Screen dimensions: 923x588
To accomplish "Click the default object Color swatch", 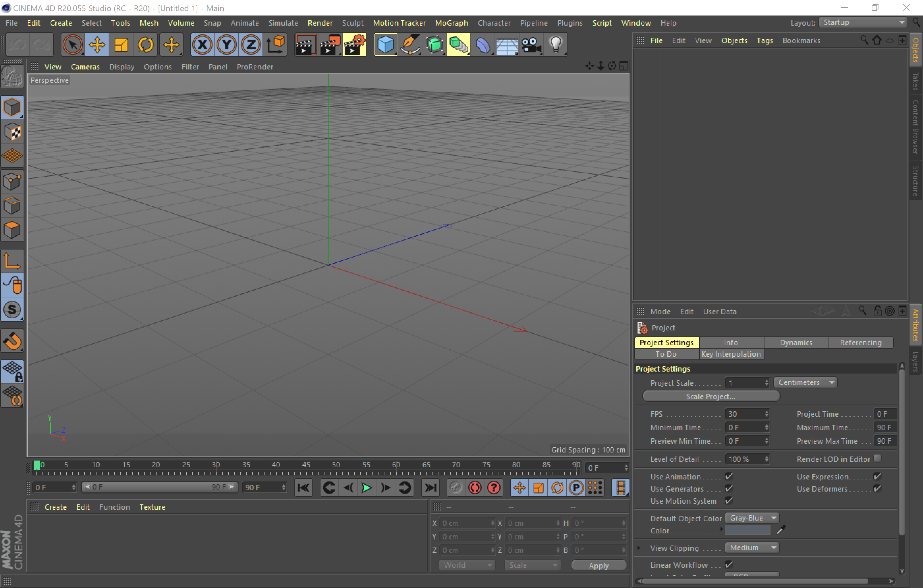I will tap(748, 530).
